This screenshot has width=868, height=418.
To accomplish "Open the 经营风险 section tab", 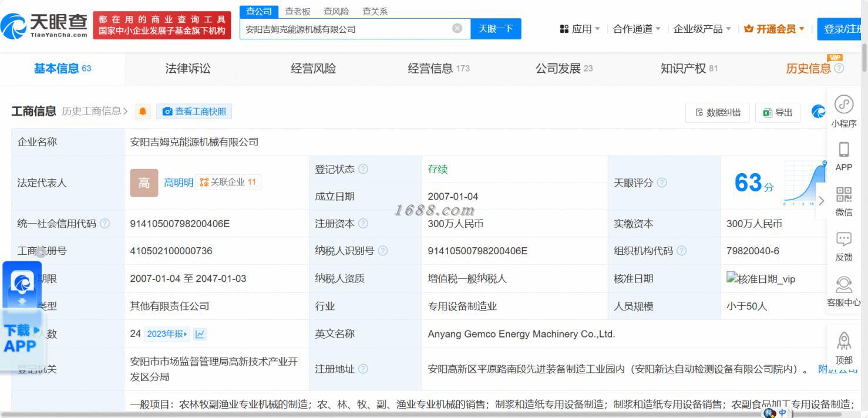I will [314, 69].
